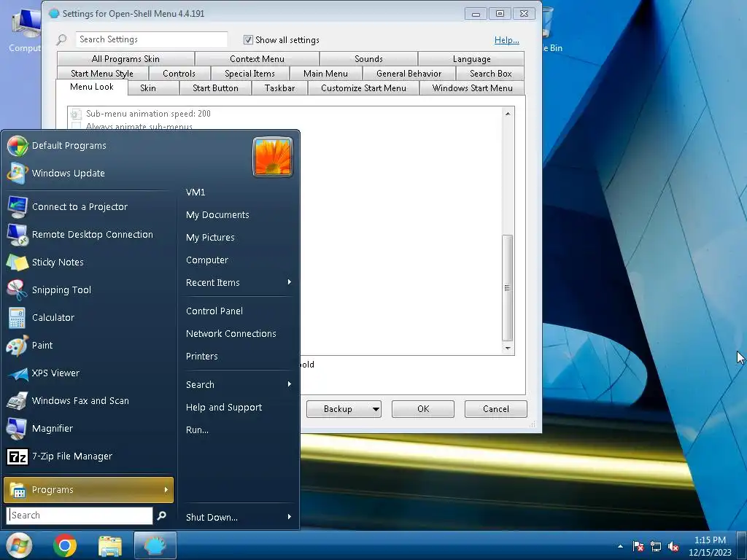Expand the Shut Down options arrow

[x=290, y=517]
